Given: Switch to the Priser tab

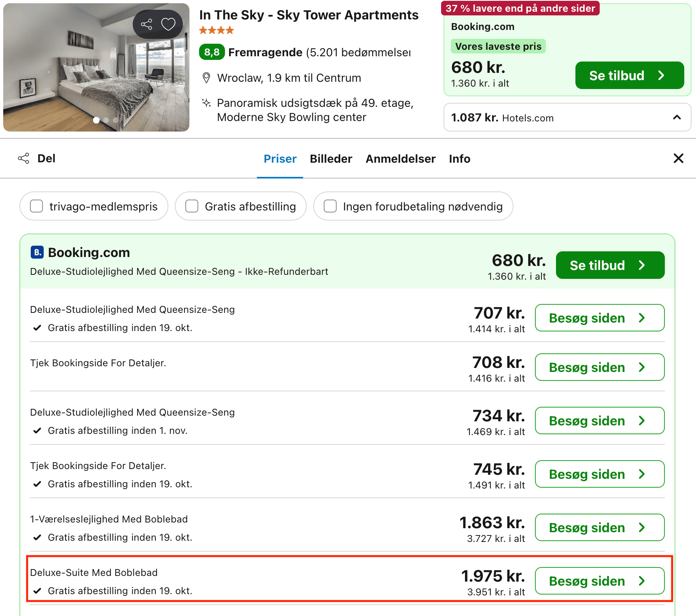Looking at the screenshot, I should tap(280, 159).
